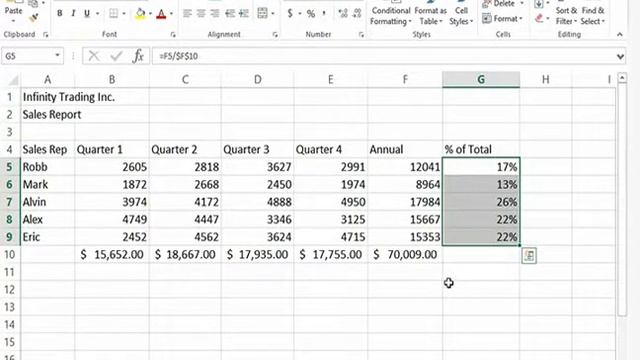Apply the yellow fill color bucket
Viewport: 640px width, 360px height.
[x=140, y=13]
